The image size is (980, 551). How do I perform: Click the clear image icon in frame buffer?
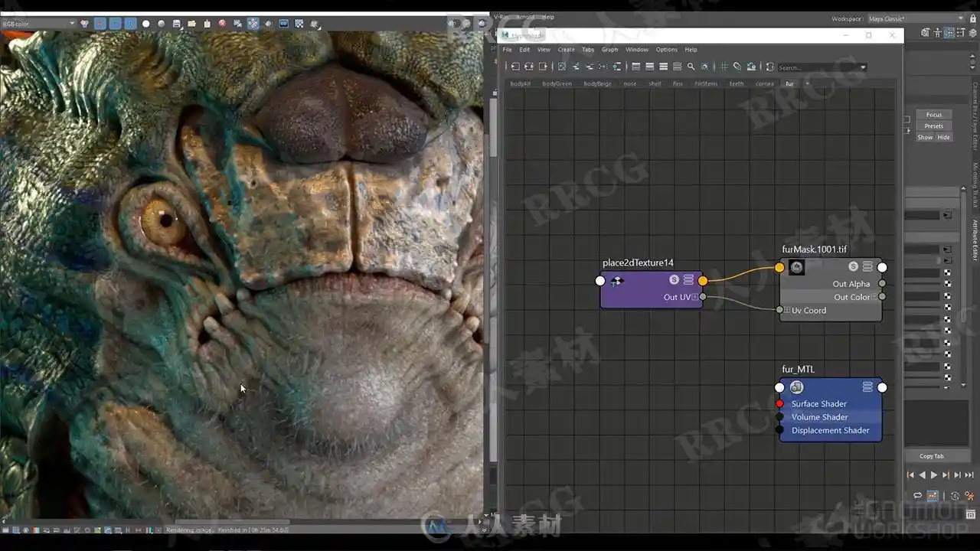coord(207,24)
